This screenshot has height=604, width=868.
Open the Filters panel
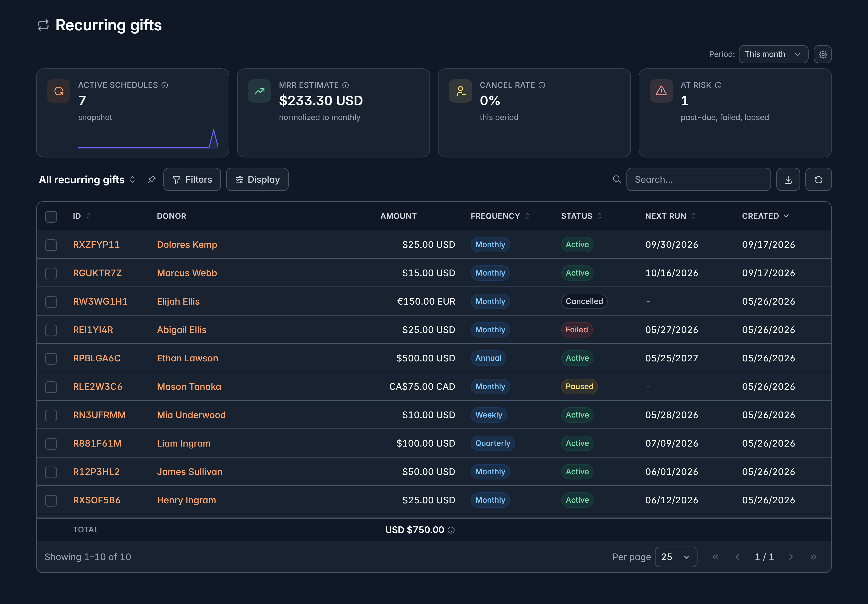192,179
